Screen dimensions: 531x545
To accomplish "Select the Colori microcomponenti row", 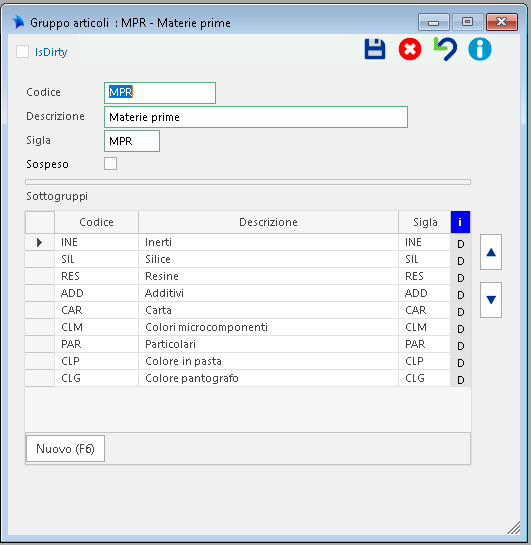I will tap(248, 327).
